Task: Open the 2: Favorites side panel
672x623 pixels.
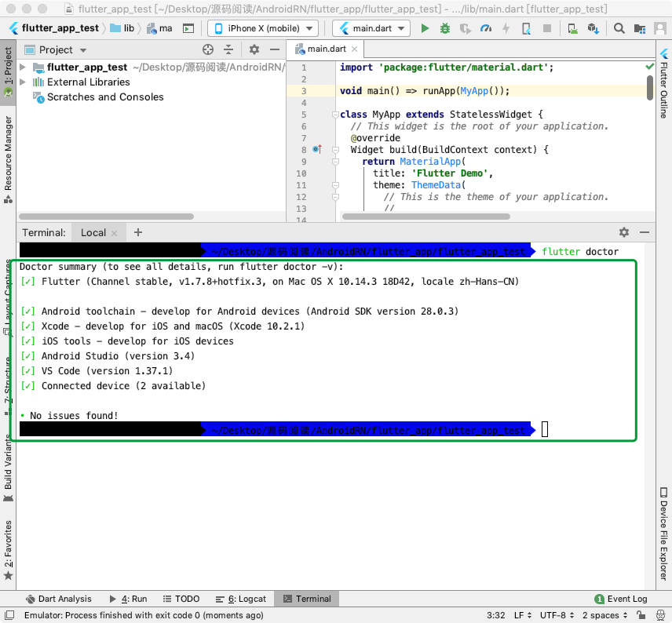Action: [x=8, y=550]
